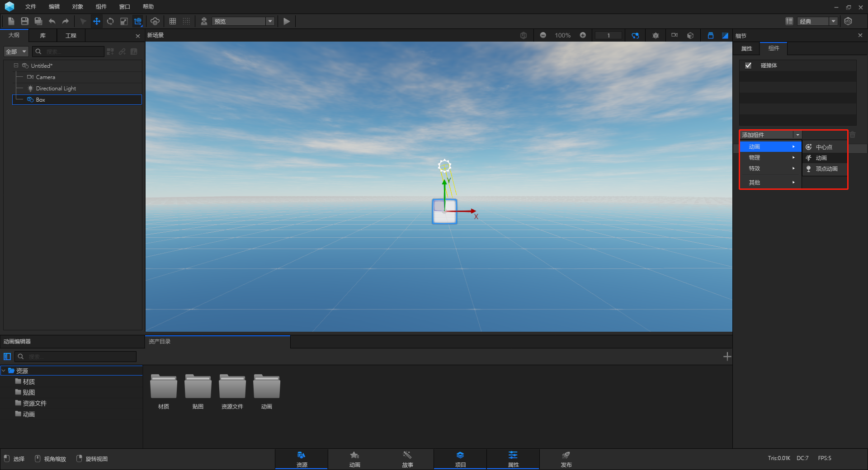Open the 全部 filter dropdown
The width and height of the screenshot is (868, 470).
[16, 52]
